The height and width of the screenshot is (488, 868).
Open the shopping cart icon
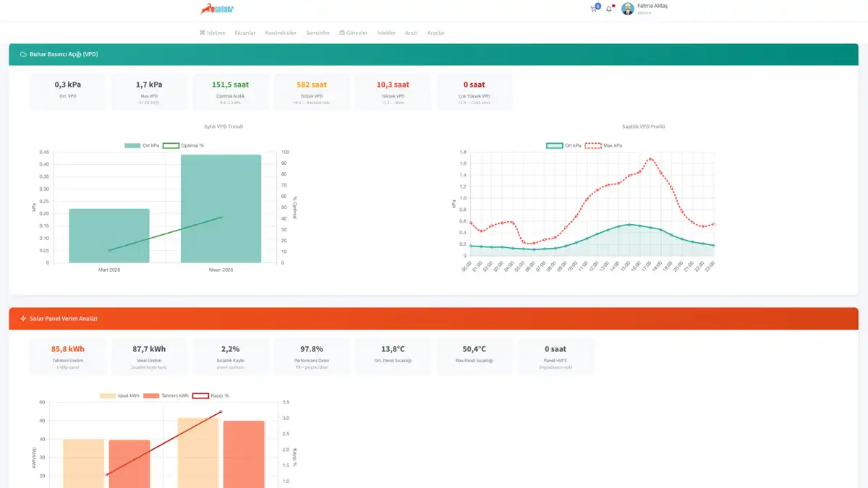point(594,9)
